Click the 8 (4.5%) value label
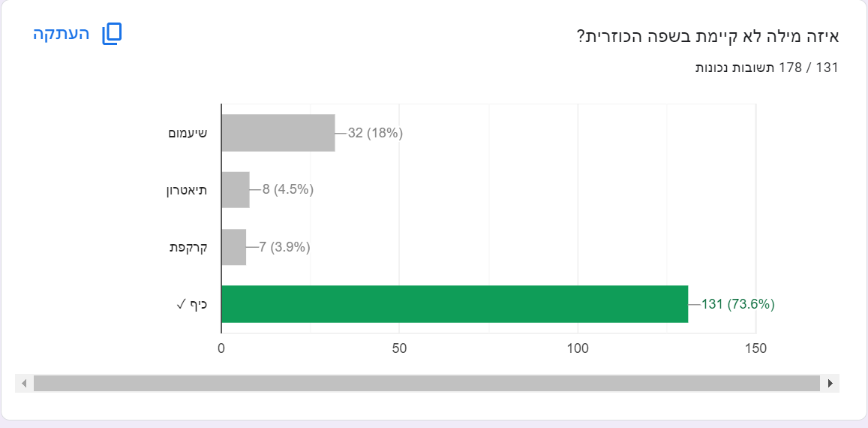 click(288, 190)
